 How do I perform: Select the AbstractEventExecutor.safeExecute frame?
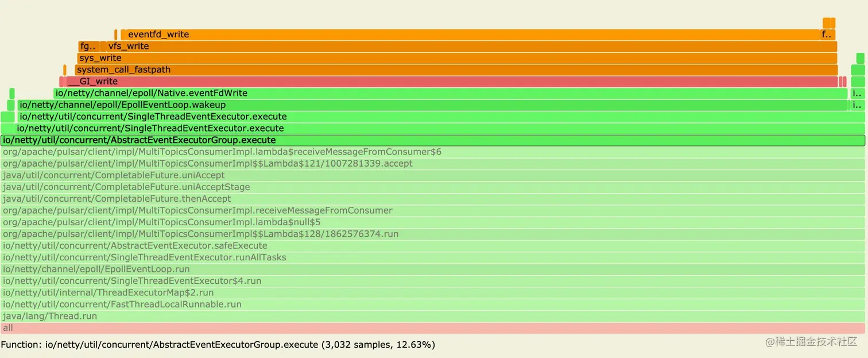coord(433,245)
